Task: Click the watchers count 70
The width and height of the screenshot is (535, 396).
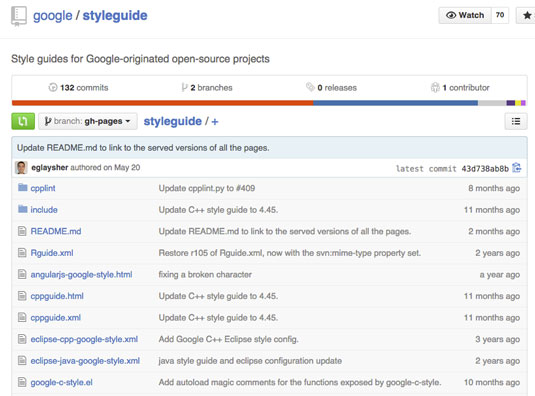Action: pyautogui.click(x=500, y=15)
